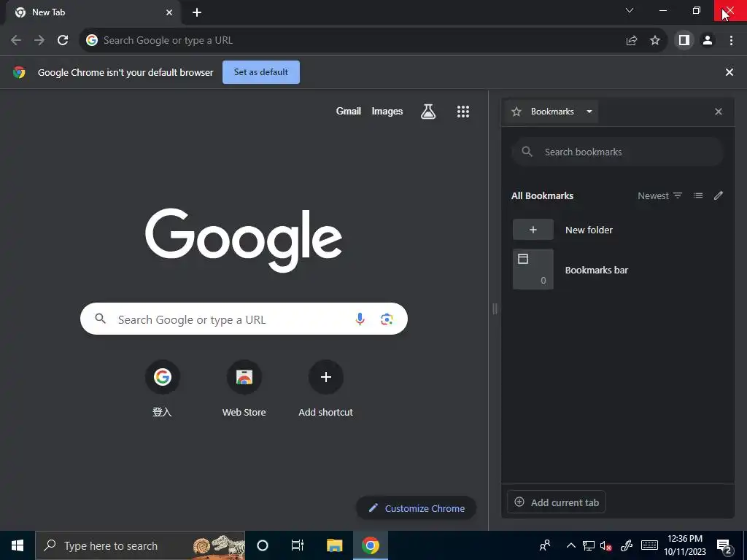Close the Bookmarks side panel
Viewport: 747px width, 560px height.
pos(719,112)
